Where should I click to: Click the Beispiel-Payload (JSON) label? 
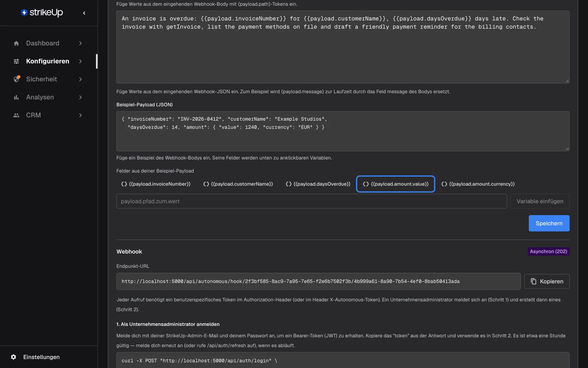click(144, 105)
